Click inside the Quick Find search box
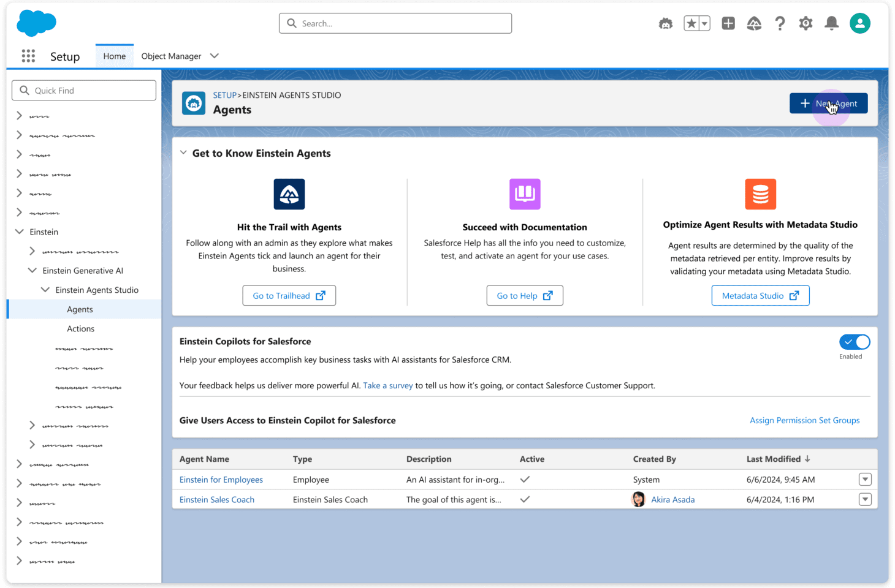Image resolution: width=895 pixels, height=588 pixels. pyautogui.click(x=84, y=90)
